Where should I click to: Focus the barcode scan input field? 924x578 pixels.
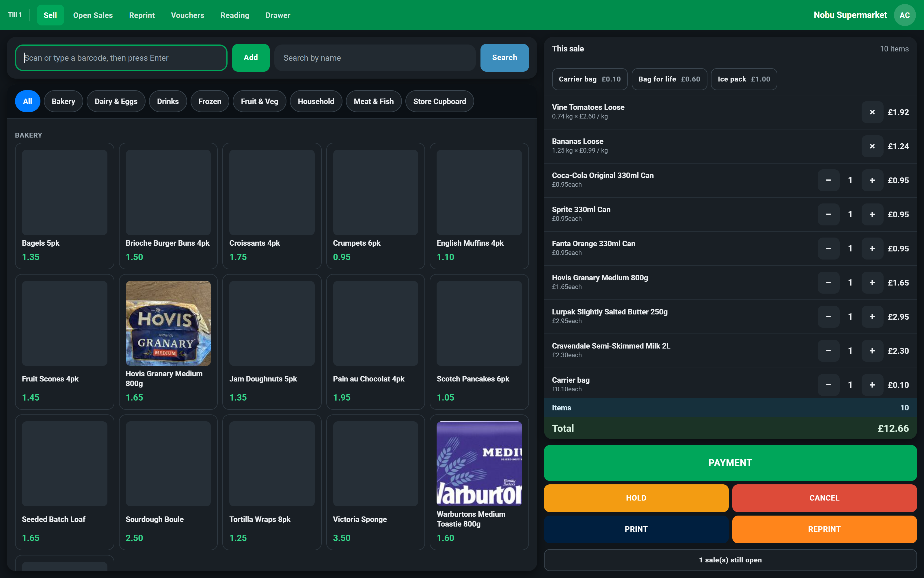coord(121,58)
